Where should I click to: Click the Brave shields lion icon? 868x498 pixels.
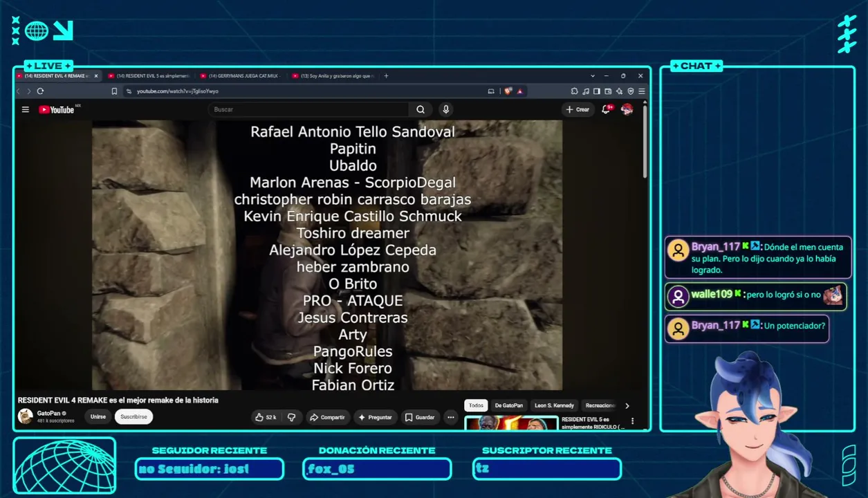508,91
